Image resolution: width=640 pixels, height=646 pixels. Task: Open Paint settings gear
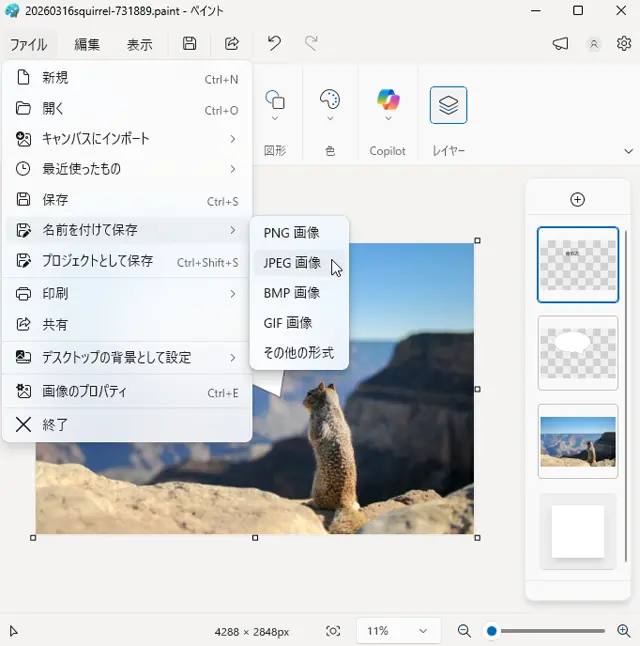[x=624, y=43]
